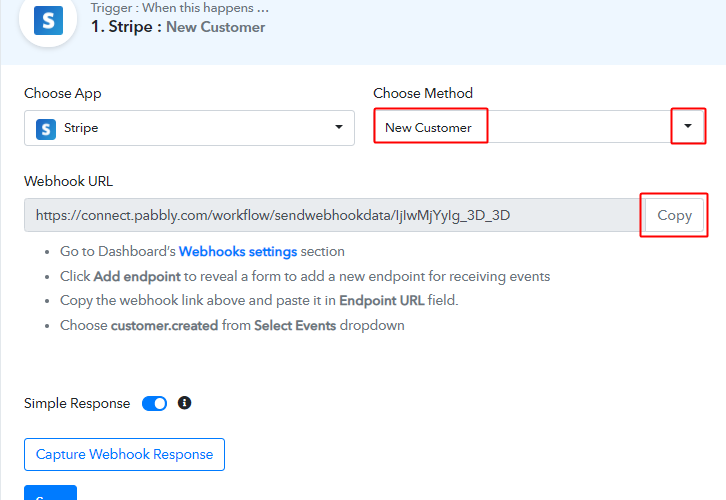Click the 'Add endpoint' instruction text

click(x=137, y=276)
